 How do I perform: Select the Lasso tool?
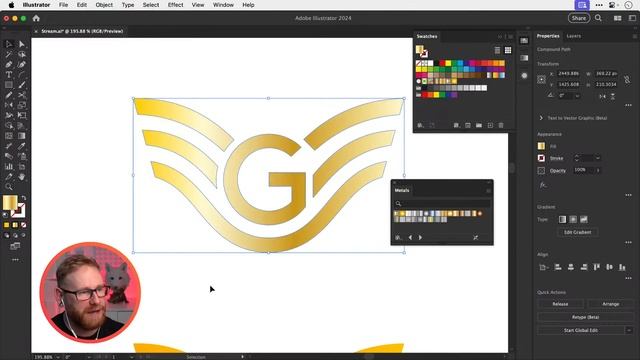[x=22, y=54]
